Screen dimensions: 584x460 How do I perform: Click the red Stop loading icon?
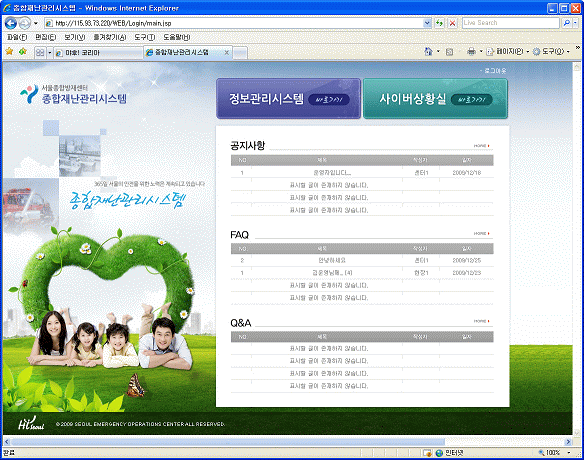pos(452,23)
